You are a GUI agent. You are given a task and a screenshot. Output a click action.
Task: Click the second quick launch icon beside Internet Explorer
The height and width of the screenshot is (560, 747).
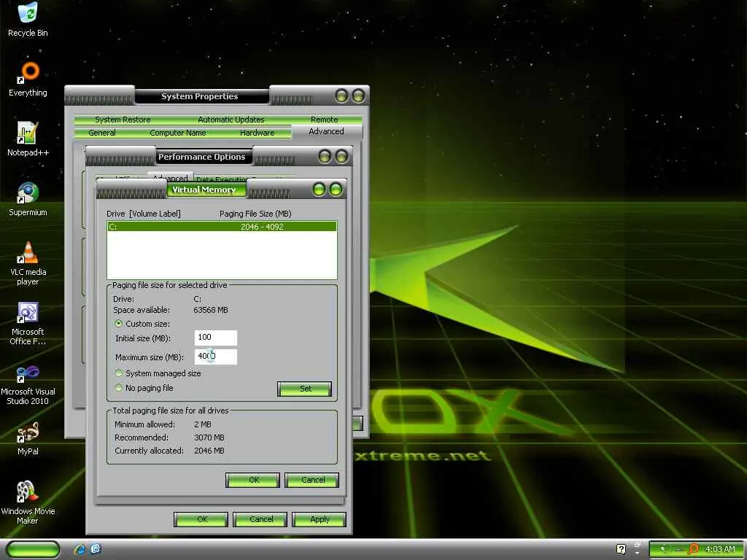[96, 549]
